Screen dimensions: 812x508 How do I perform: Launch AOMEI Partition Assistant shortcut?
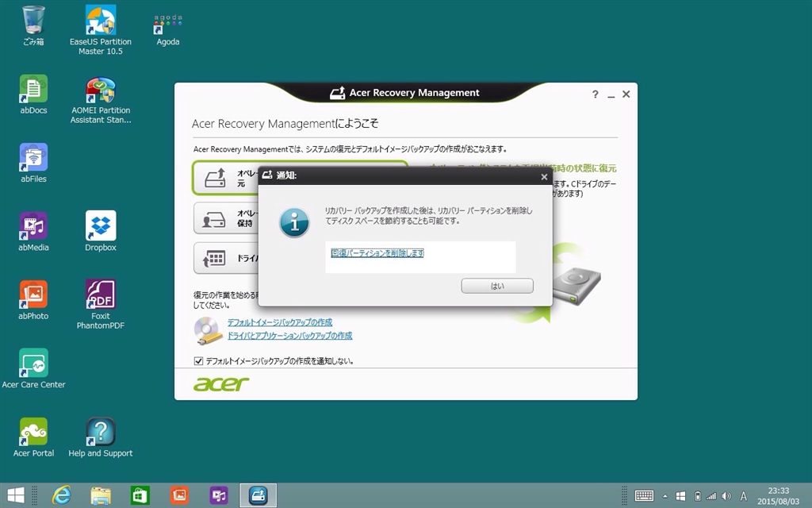(101, 99)
